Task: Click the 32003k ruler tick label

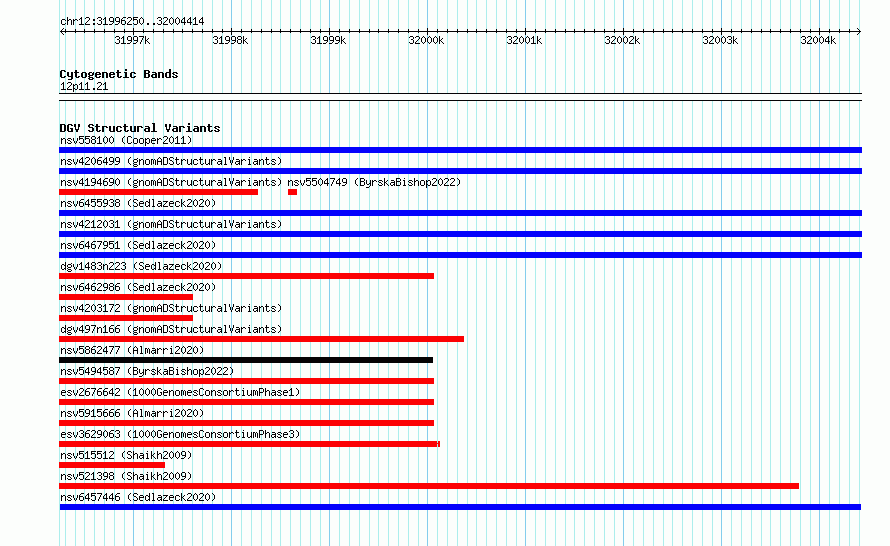Action: (x=720, y=40)
